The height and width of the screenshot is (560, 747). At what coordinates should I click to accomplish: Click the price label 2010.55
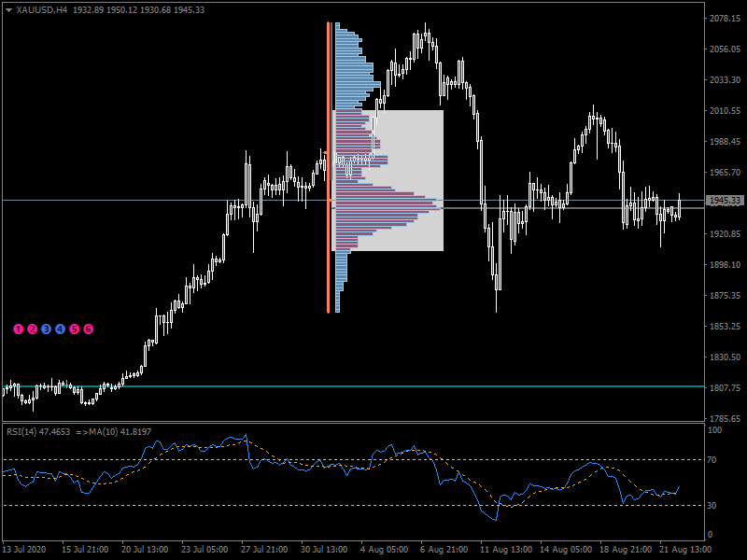coord(726,110)
